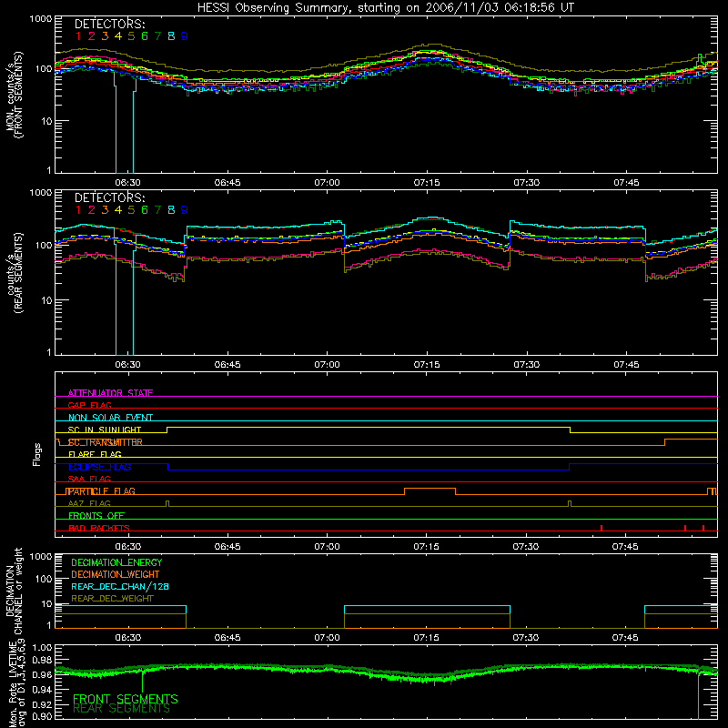Click the ATTENUATOR_STATE flag label

point(110,393)
